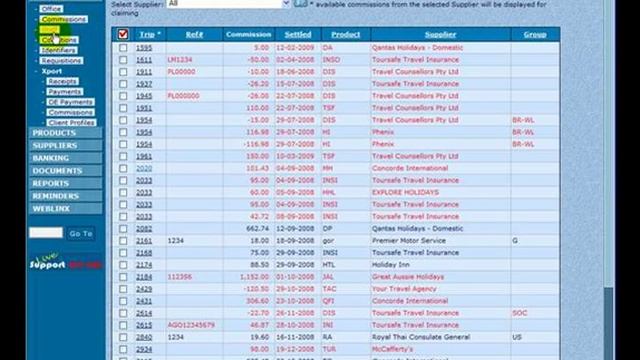Open the REPORTS menu section

[66, 184]
